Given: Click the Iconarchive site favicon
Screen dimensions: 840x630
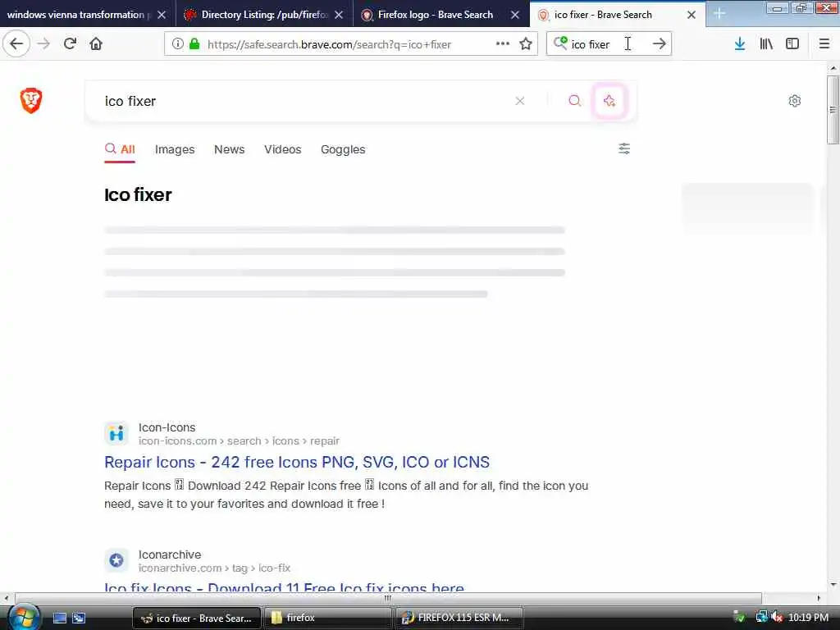Looking at the screenshot, I should [116, 560].
